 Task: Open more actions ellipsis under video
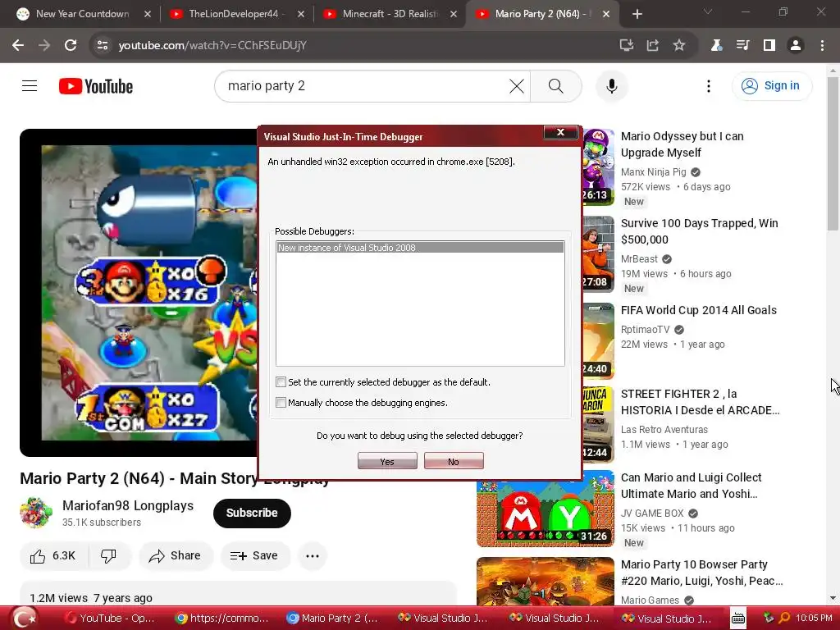click(313, 556)
